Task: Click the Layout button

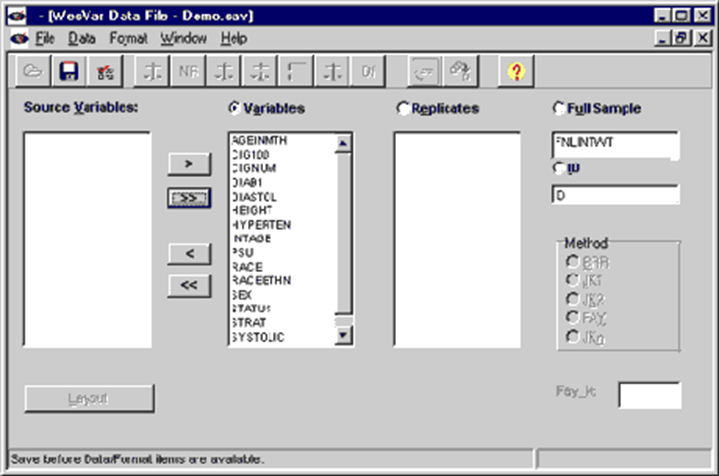Action: point(89,399)
